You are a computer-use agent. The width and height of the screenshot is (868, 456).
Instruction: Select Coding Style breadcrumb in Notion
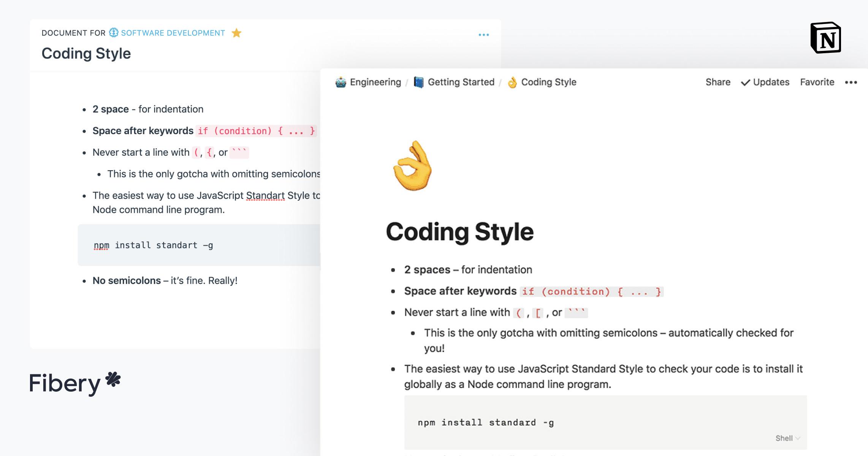click(x=549, y=82)
